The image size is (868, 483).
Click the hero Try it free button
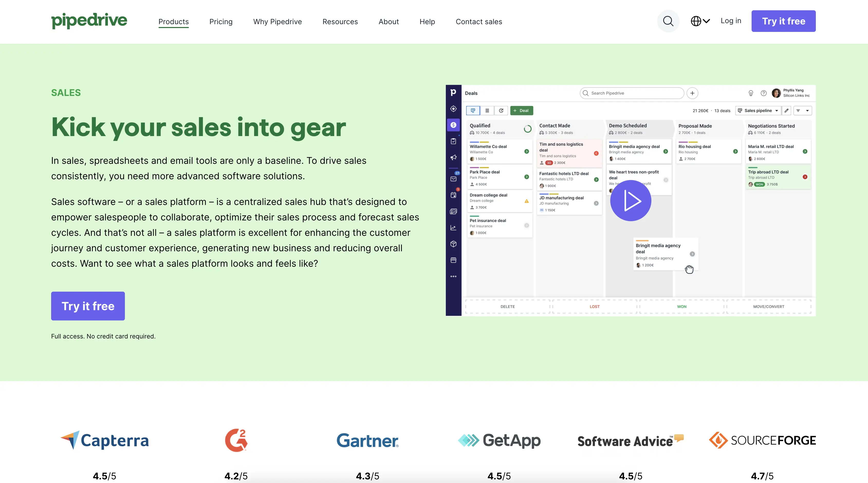[x=88, y=306]
